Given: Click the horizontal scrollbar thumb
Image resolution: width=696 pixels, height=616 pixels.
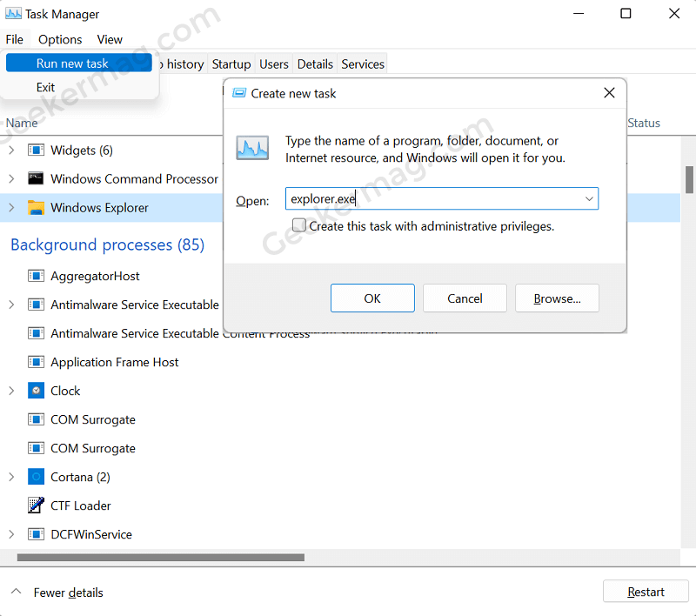Looking at the screenshot, I should [161, 557].
